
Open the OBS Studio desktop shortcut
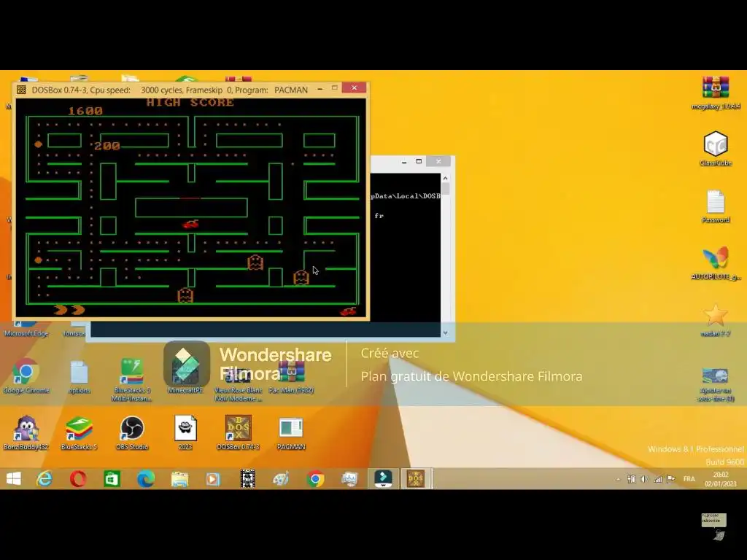tap(132, 432)
